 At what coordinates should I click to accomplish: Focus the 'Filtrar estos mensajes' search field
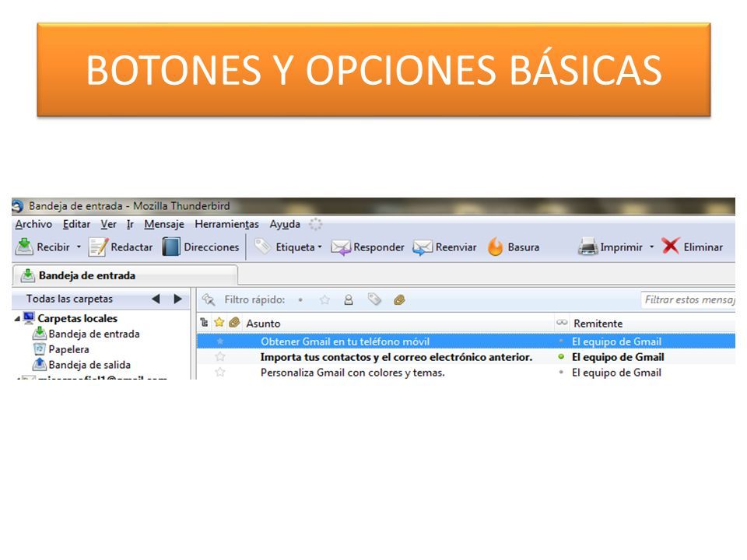[x=689, y=299]
